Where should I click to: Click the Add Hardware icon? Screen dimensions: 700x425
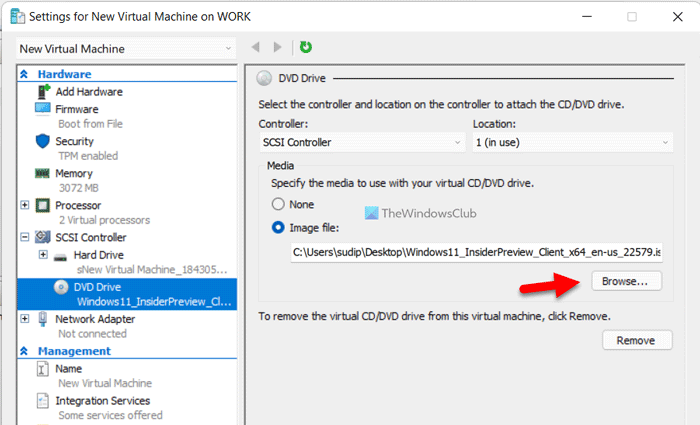click(43, 92)
